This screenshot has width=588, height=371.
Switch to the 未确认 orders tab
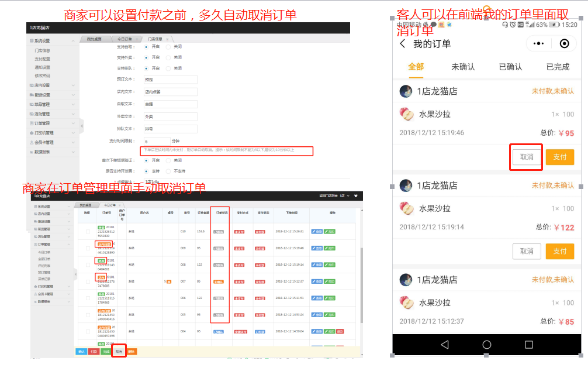point(463,67)
